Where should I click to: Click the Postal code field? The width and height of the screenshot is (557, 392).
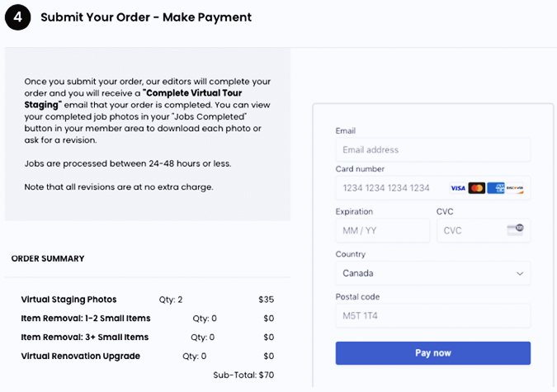pyautogui.click(x=433, y=315)
